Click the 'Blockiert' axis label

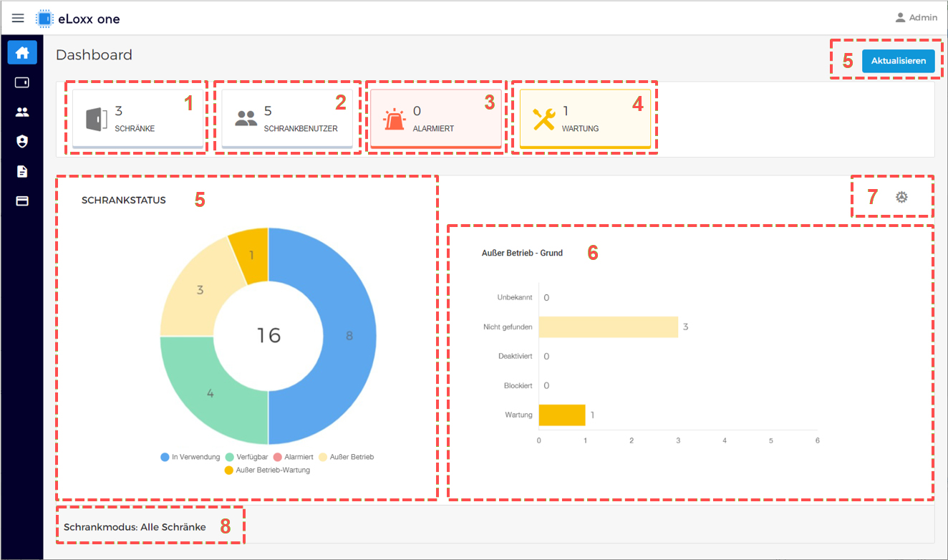[518, 385]
